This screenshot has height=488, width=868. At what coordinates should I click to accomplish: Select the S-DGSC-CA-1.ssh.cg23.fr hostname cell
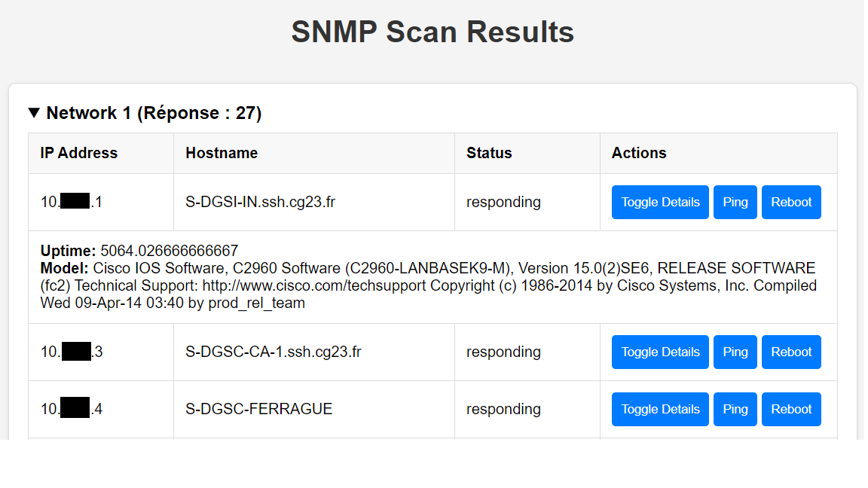(274, 352)
